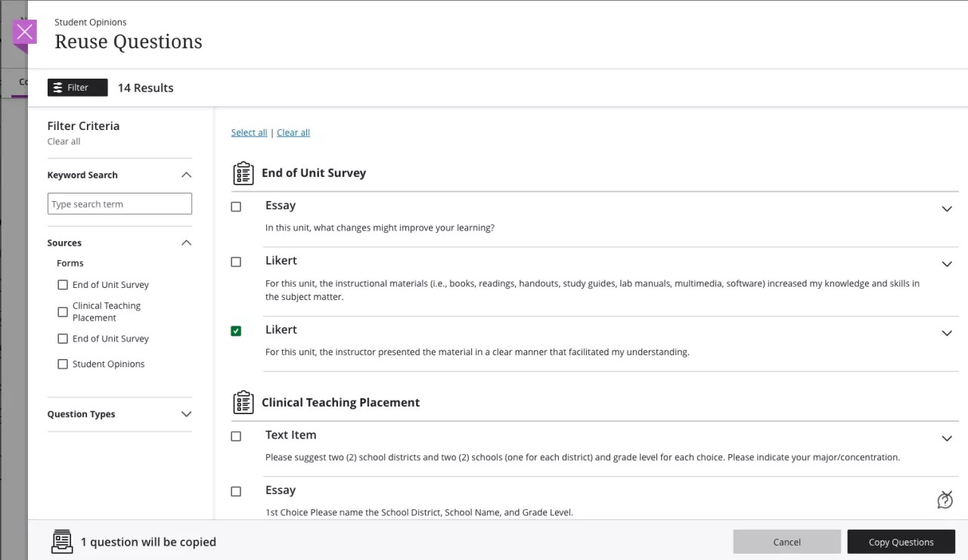Click the Clinical Teaching Placement form icon
The width and height of the screenshot is (968, 560).
[x=243, y=402]
